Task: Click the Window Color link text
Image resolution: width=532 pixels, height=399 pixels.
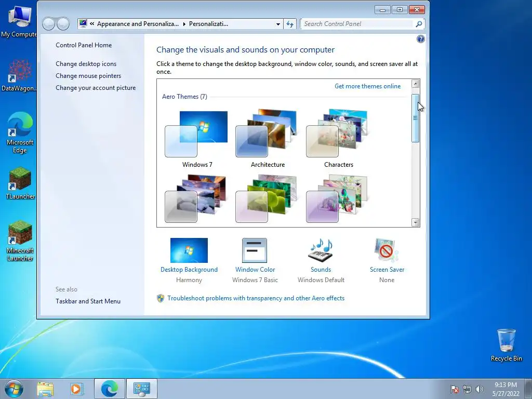Action: point(255,270)
